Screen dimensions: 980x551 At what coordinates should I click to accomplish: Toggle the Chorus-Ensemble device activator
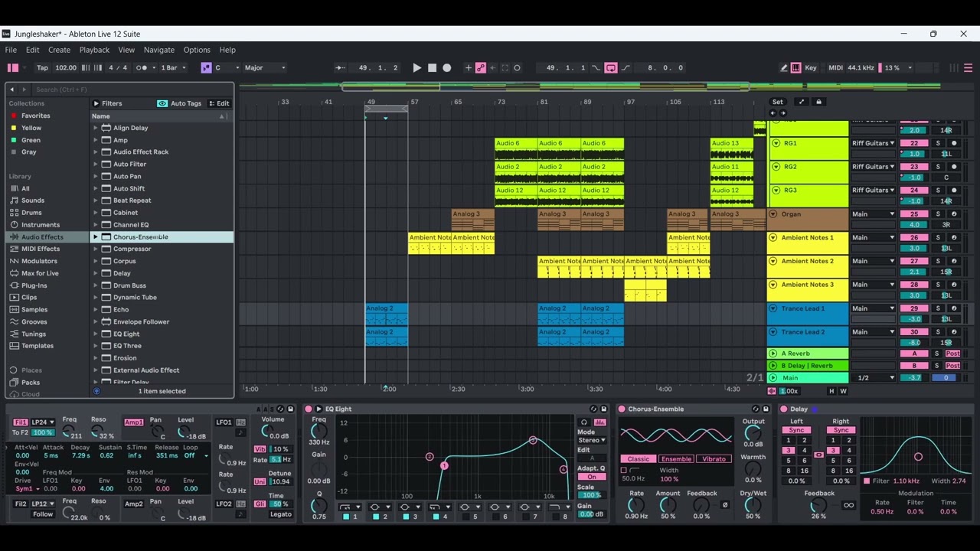[622, 409]
